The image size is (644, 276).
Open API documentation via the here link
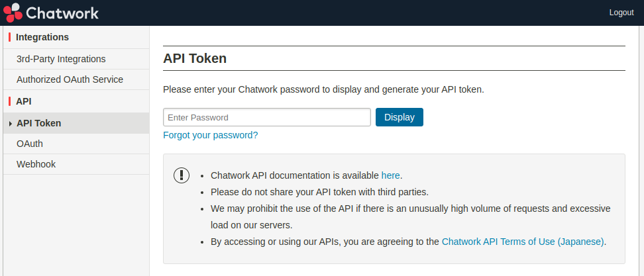(390, 175)
